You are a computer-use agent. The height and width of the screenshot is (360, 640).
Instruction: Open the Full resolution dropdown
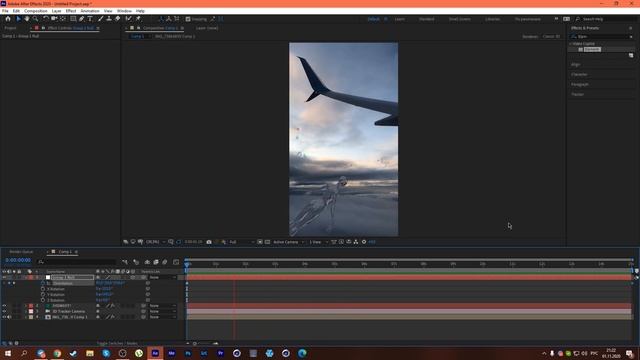click(242, 242)
